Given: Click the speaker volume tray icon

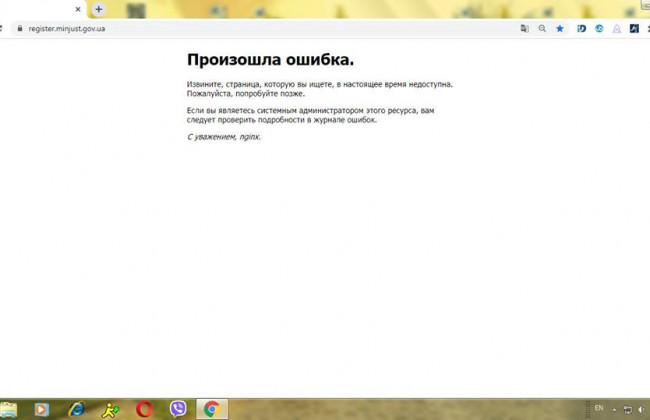Looking at the screenshot, I should [x=641, y=410].
